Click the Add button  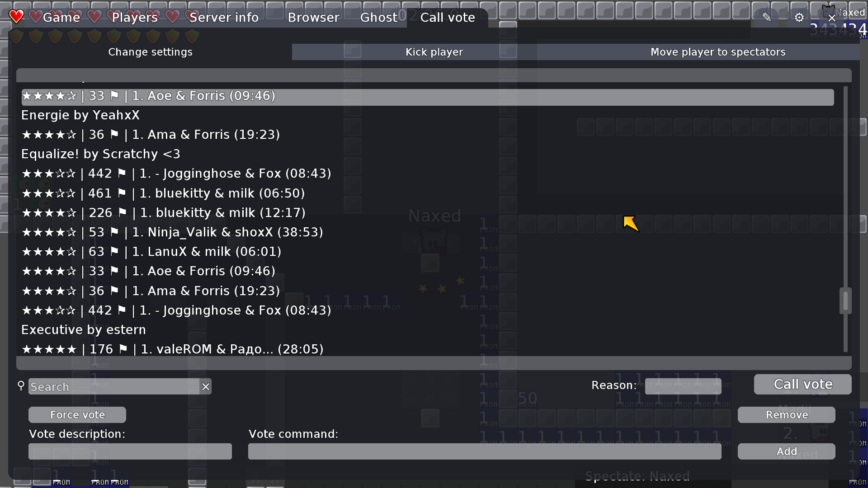pyautogui.click(x=787, y=451)
